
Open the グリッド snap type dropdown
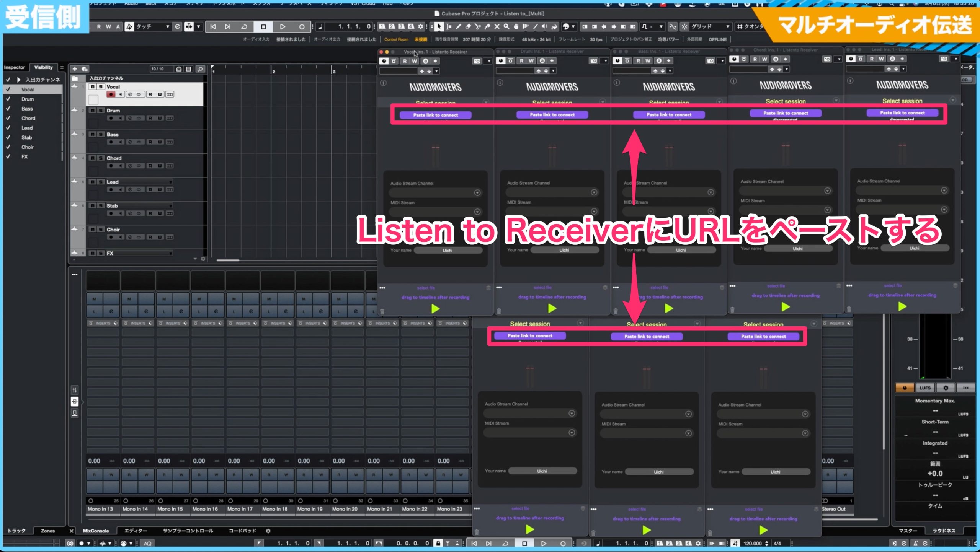(x=710, y=27)
